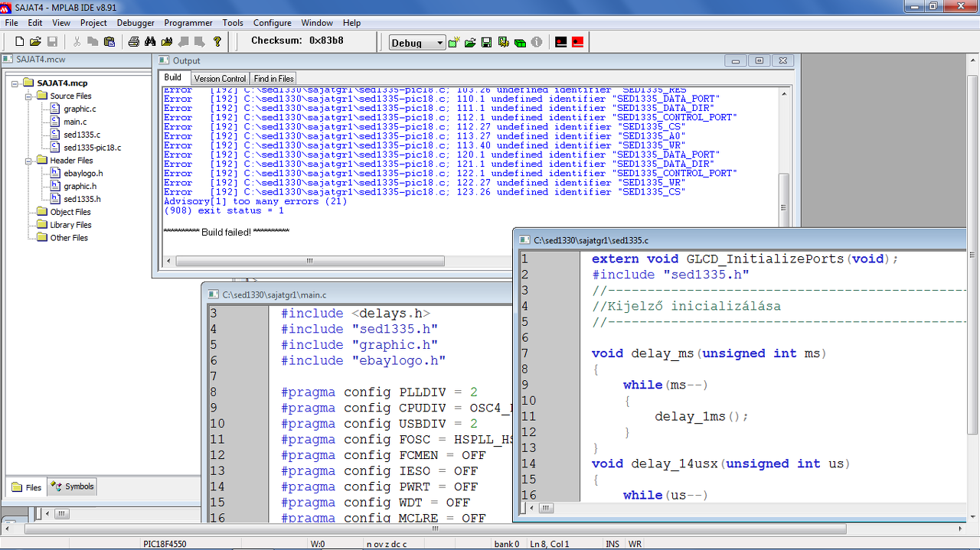
Task: Select the Other Files folder
Action: [69, 238]
